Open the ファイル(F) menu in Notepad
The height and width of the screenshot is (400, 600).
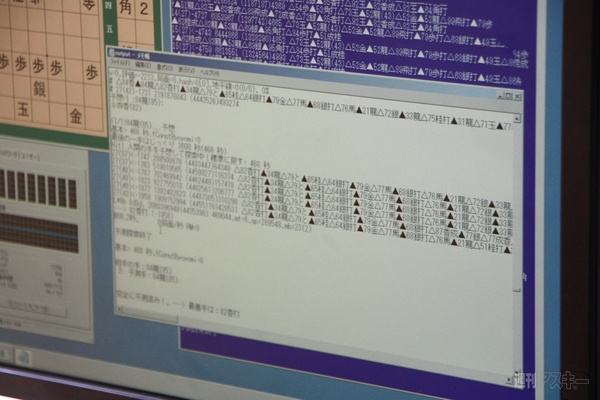coord(120,63)
